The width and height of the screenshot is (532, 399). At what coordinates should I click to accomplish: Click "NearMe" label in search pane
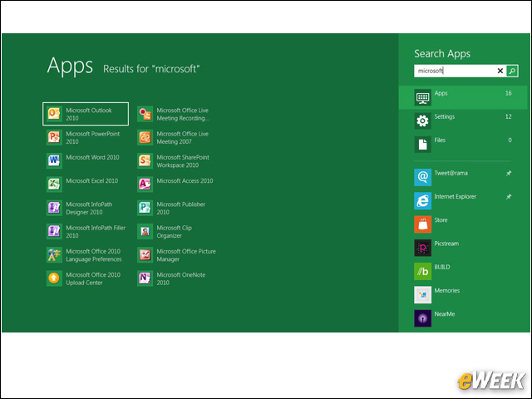(x=445, y=314)
